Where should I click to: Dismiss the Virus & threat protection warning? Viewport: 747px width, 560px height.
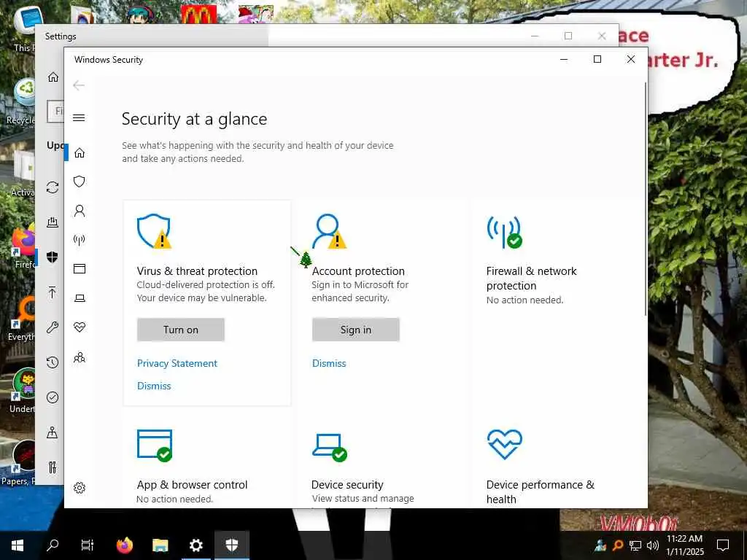pos(154,386)
